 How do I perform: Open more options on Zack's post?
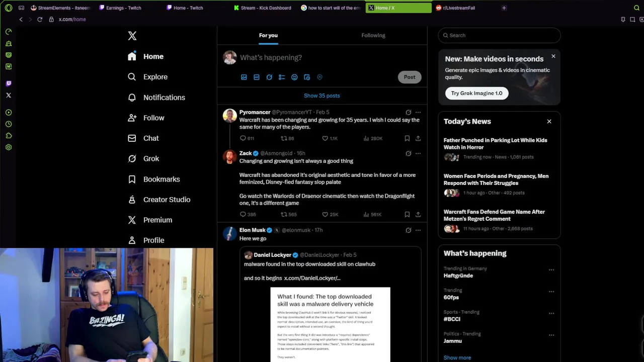[418, 153]
